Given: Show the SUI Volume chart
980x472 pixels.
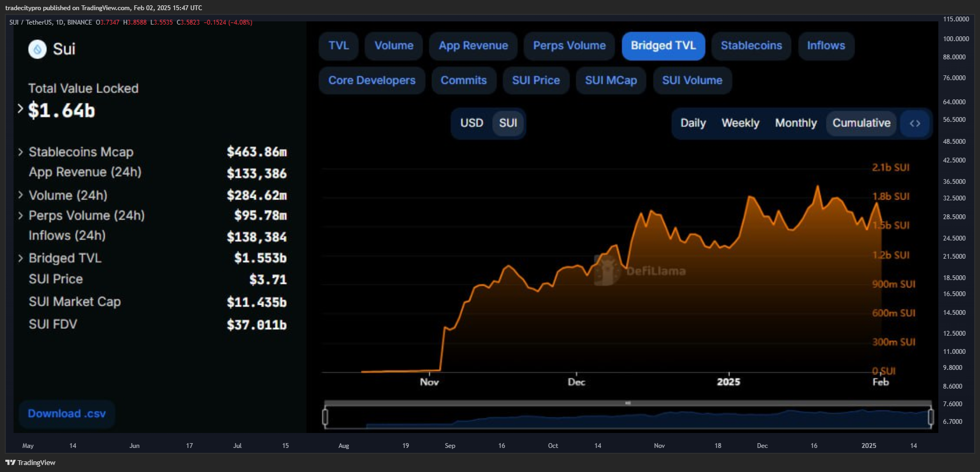Looking at the screenshot, I should coord(692,80).
